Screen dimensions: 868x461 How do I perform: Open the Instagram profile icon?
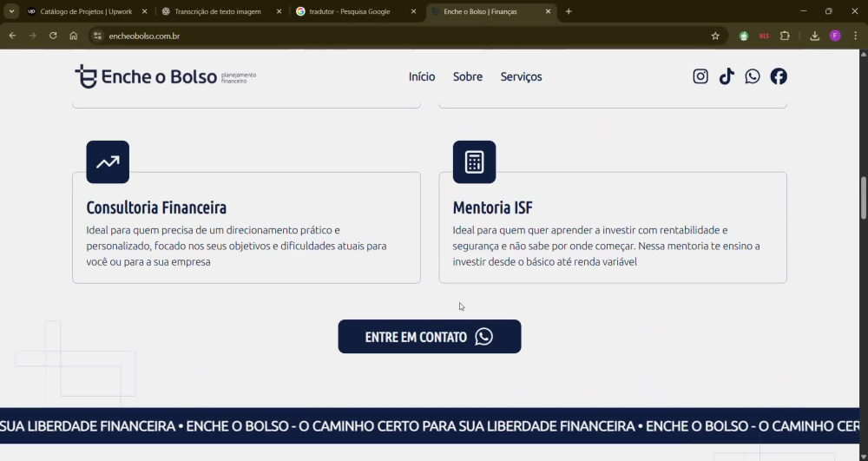700,76
